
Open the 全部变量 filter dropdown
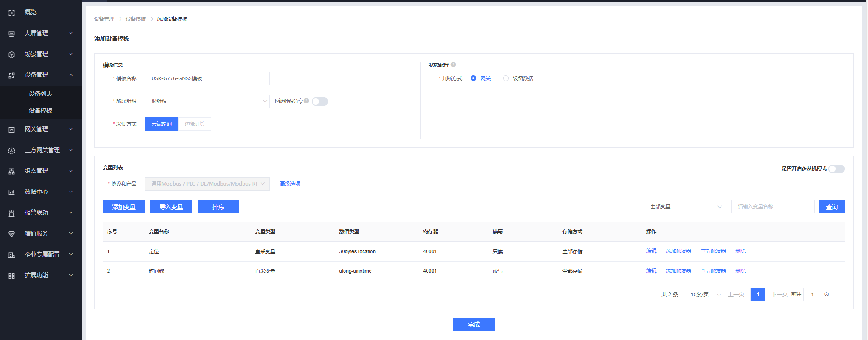point(685,207)
